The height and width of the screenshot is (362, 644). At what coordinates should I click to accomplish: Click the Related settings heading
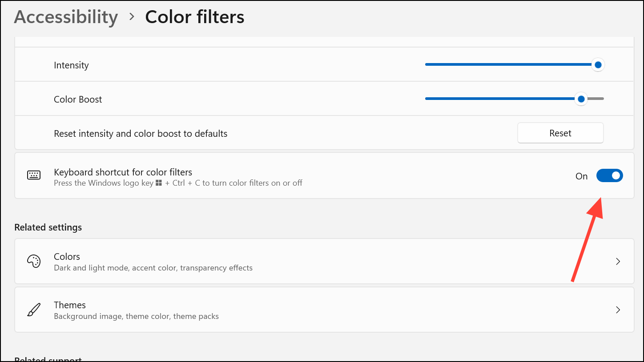click(x=48, y=227)
